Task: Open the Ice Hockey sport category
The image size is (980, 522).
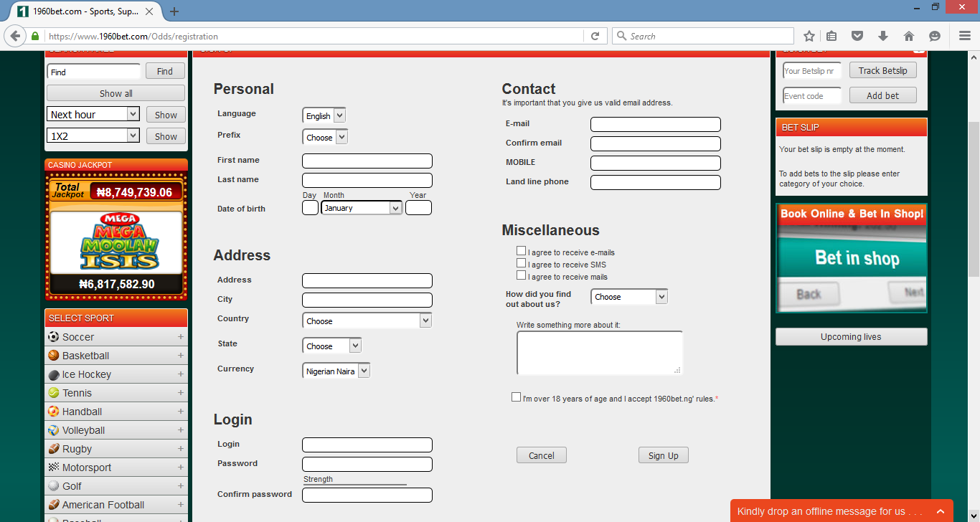Action: click(116, 374)
